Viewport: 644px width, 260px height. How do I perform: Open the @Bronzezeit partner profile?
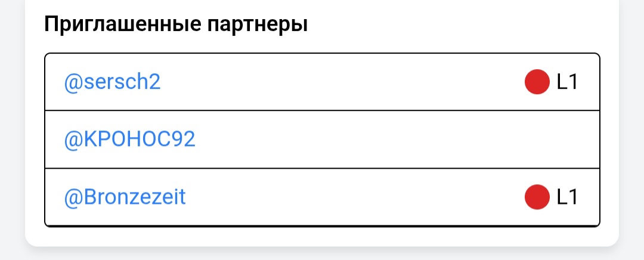125,197
